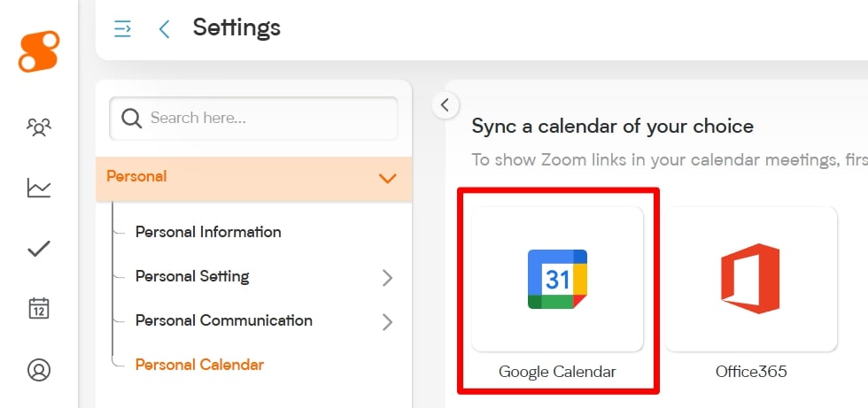
Task: Open the user profile icon in sidebar
Action: (39, 369)
